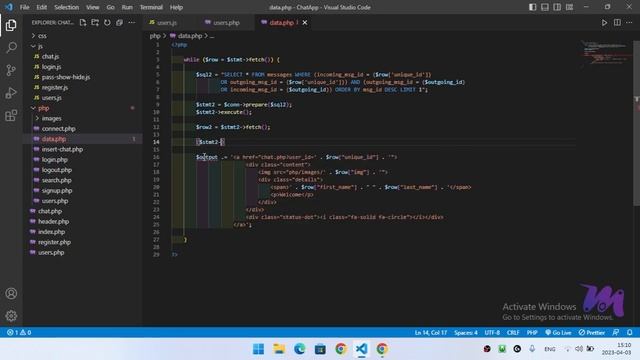
Task: Open register.js file
Action: coord(55,87)
